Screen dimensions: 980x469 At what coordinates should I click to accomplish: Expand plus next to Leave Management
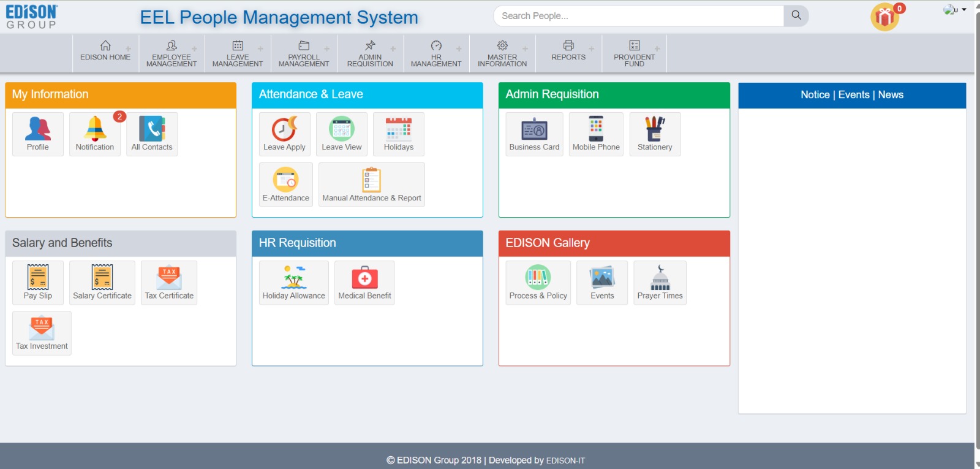pos(260,49)
